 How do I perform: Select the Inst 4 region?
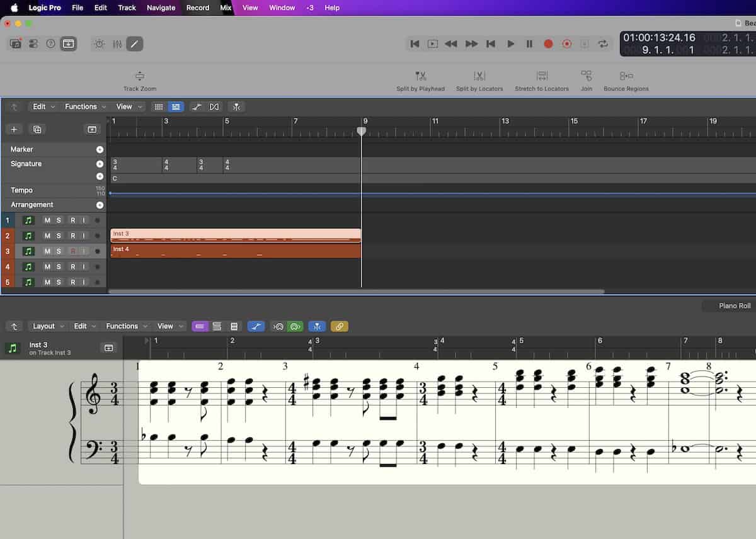236,251
